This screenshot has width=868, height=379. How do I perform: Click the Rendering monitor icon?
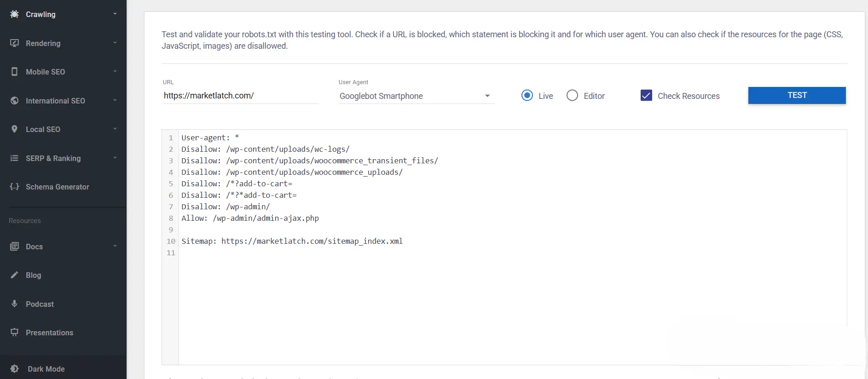pos(14,43)
